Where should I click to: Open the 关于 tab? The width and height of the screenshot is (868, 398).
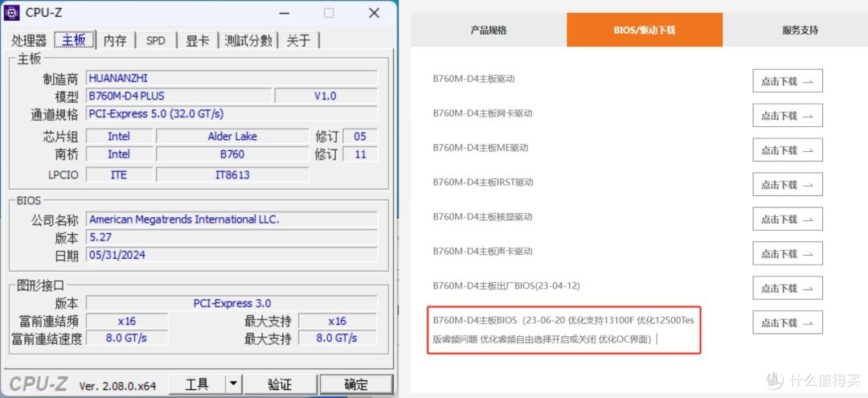298,40
